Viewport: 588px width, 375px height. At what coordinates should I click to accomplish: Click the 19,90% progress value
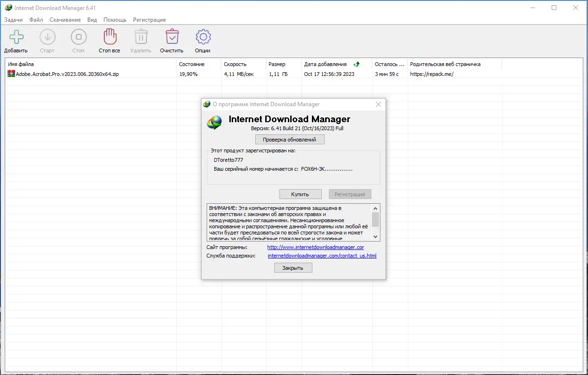188,74
